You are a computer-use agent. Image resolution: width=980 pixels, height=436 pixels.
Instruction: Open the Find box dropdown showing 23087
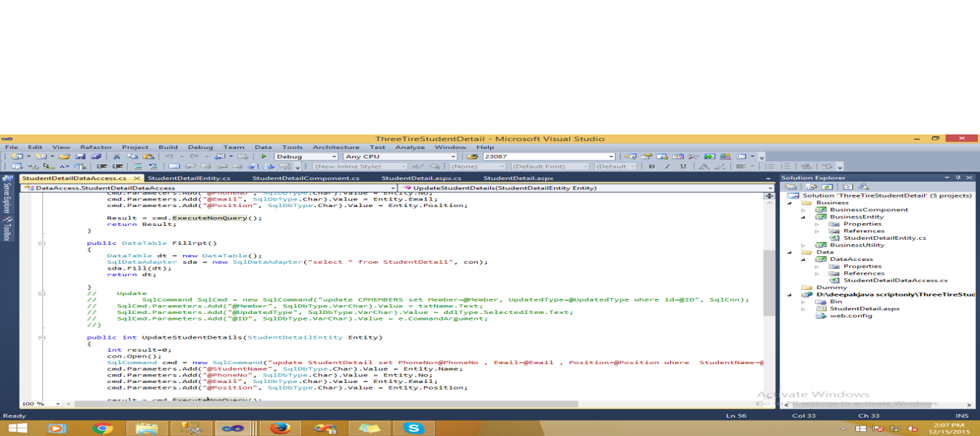click(612, 156)
